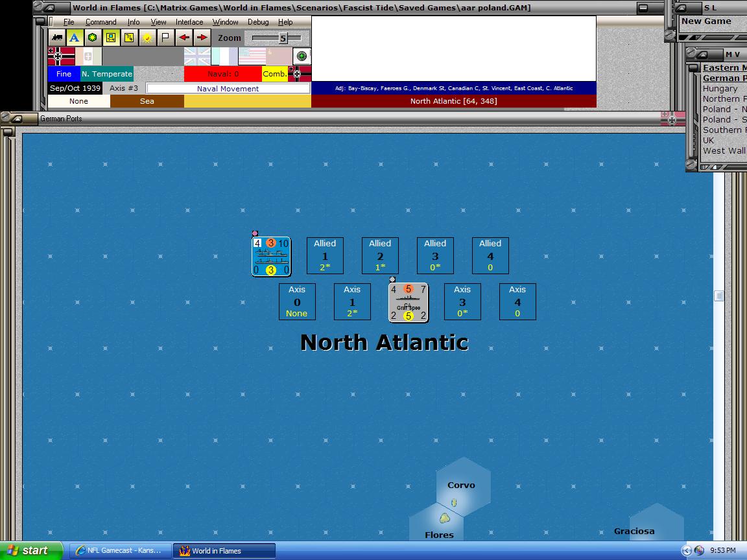Open the Info menu
This screenshot has height=560, width=747.
pyautogui.click(x=134, y=22)
